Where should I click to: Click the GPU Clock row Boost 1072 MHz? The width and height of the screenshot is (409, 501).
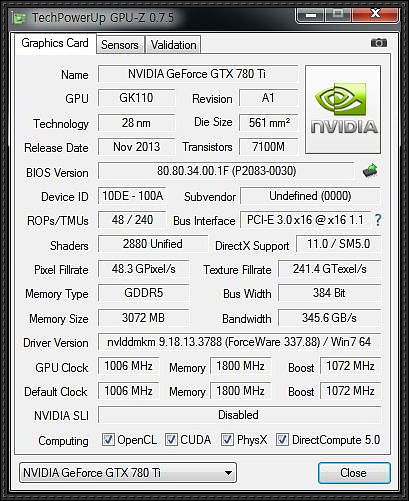click(350, 366)
